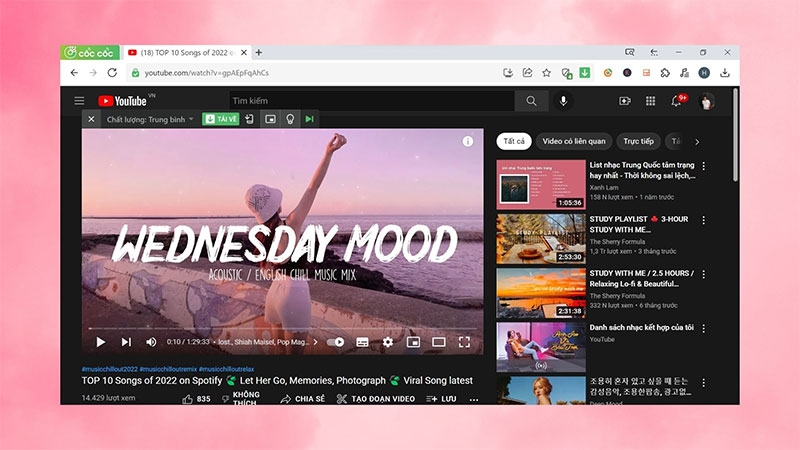
Task: Open the #musicchilloutrelax hashtag link
Action: click(x=227, y=369)
